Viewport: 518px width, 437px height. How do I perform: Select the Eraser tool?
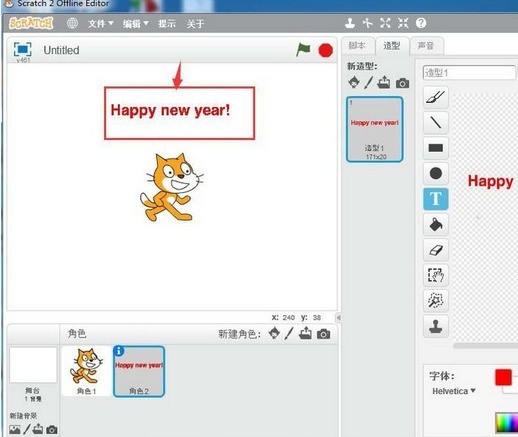(x=436, y=250)
